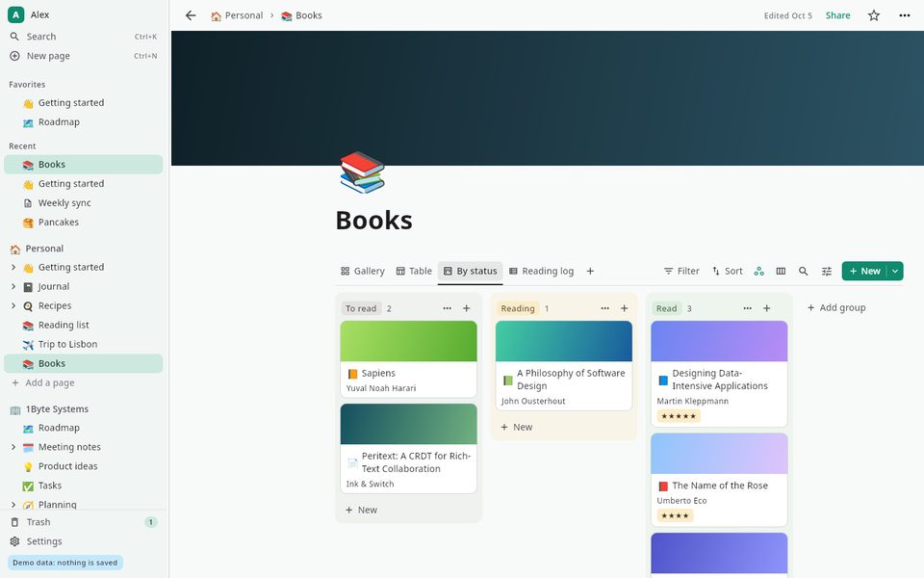Click New at bottom of Reading column
The image size is (924, 578).
[x=564, y=427]
